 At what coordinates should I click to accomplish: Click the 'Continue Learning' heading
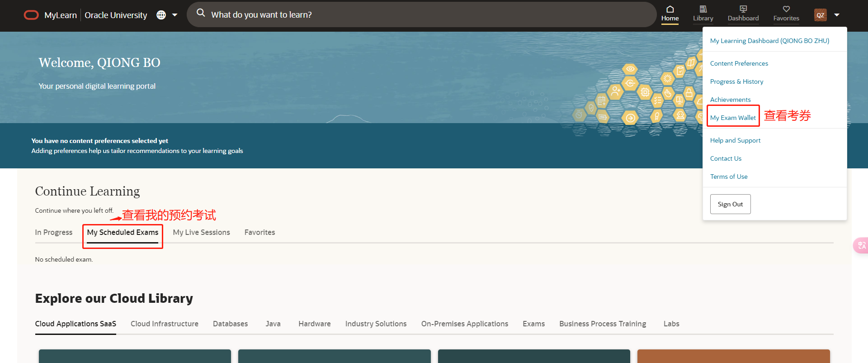click(87, 191)
